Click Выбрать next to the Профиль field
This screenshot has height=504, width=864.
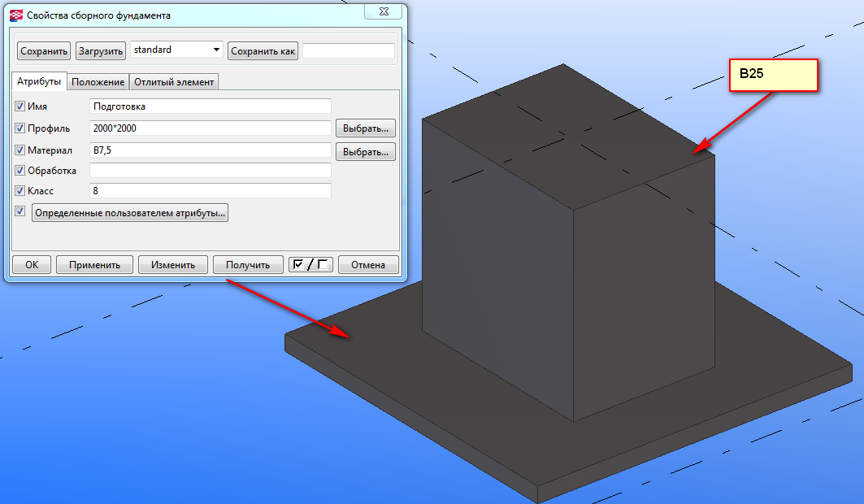[x=365, y=128]
